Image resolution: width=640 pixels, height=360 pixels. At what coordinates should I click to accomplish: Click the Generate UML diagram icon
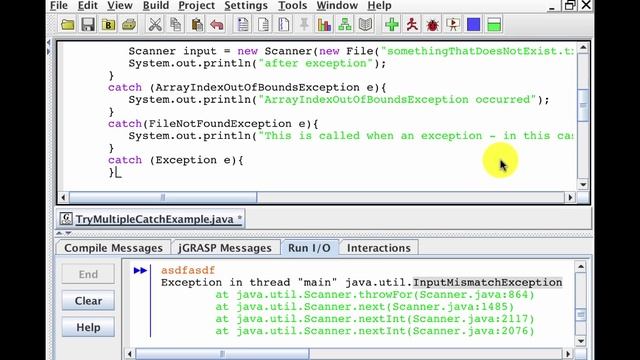coord(345,25)
